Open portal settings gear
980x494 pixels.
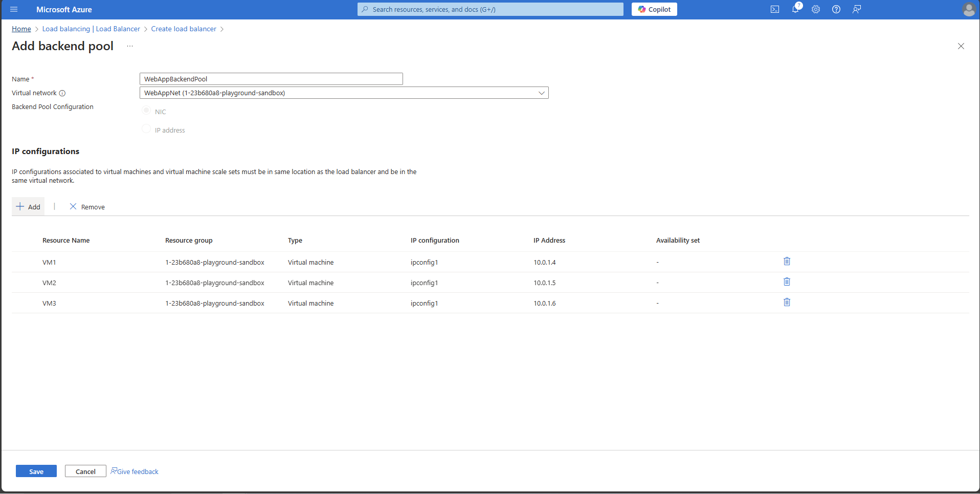(816, 9)
